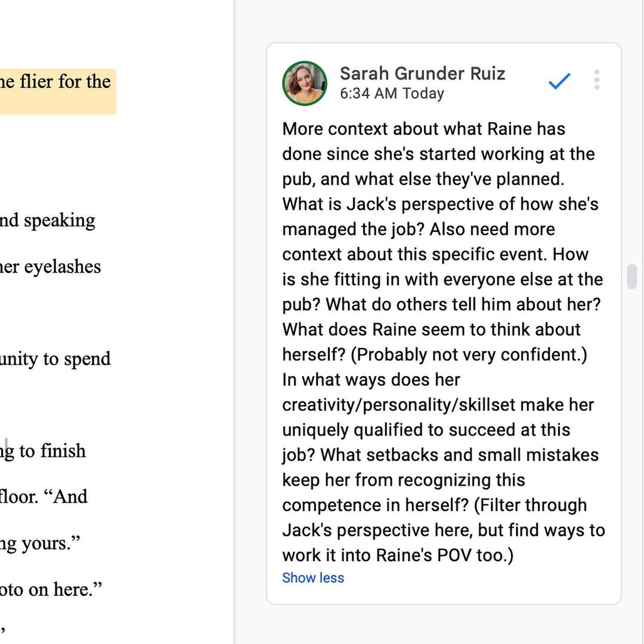Resolve the comment with the blue checkmark
This screenshot has width=644, height=644.
[x=559, y=82]
